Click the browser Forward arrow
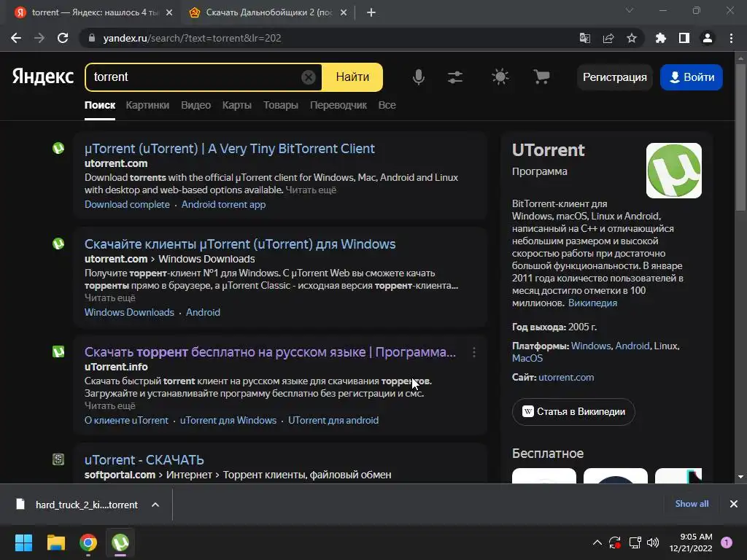The image size is (747, 560). [39, 38]
